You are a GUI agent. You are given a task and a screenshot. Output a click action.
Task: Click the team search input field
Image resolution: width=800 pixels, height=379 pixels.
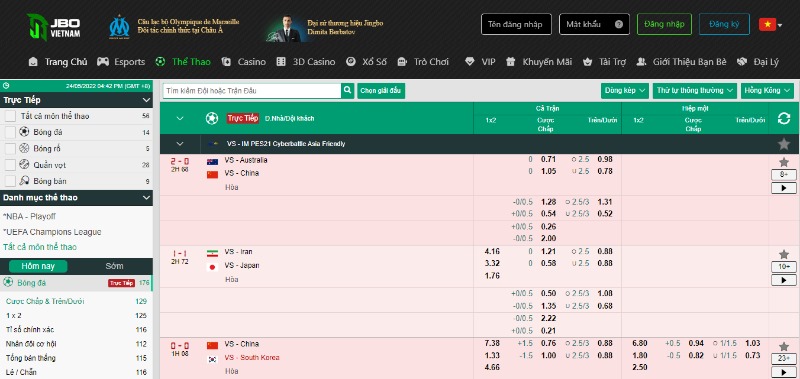point(252,91)
